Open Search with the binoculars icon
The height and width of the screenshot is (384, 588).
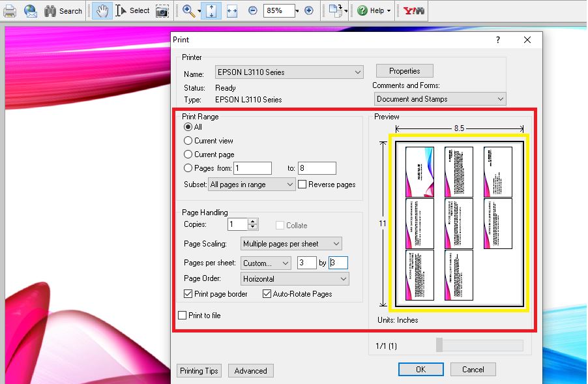pos(63,11)
